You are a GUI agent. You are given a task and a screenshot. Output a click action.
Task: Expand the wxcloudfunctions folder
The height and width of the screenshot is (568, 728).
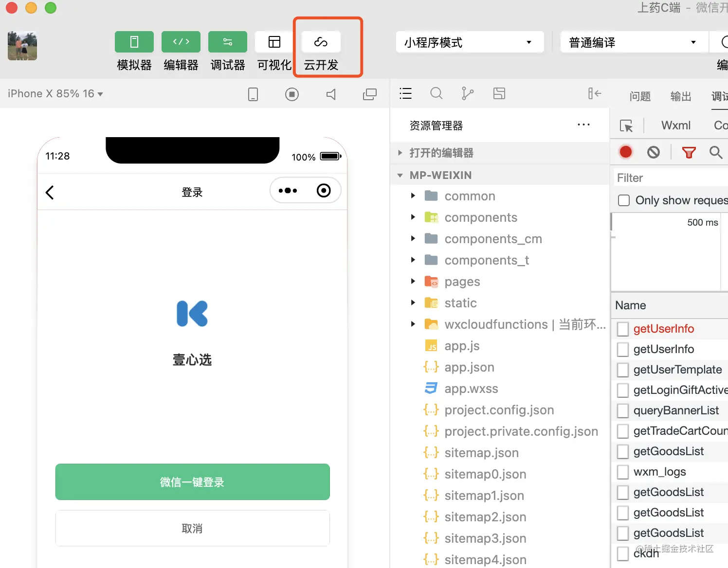[413, 324]
